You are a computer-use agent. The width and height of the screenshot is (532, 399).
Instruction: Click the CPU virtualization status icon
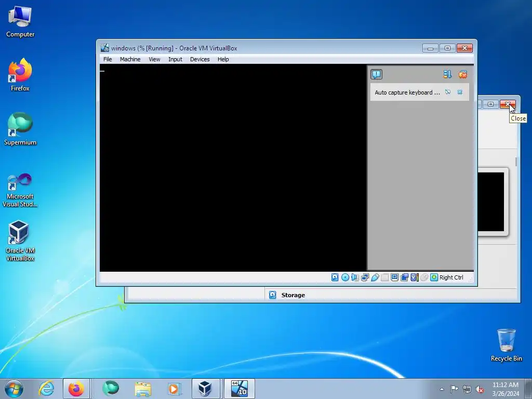click(414, 277)
